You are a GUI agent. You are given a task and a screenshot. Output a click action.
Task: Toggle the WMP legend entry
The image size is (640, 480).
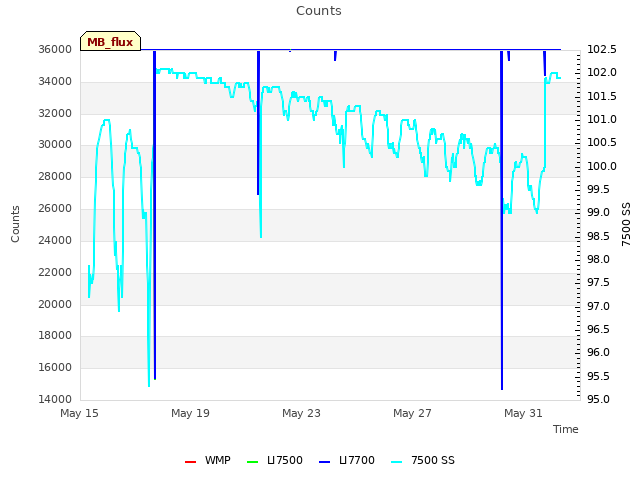click(208, 460)
